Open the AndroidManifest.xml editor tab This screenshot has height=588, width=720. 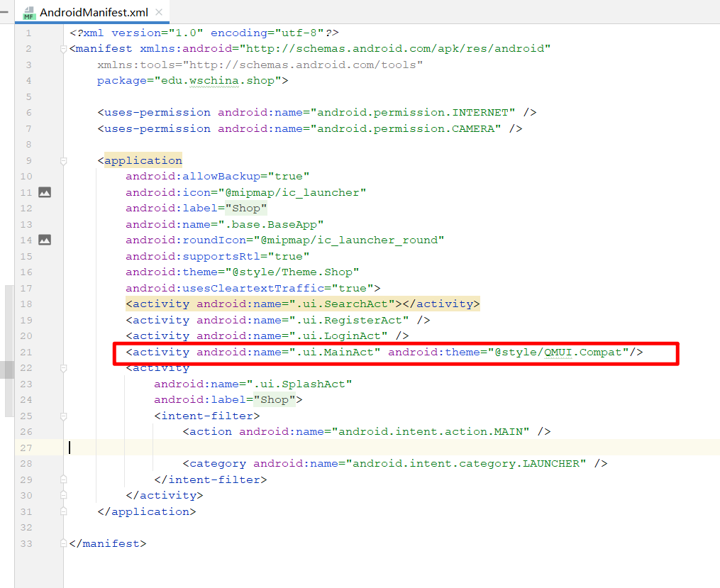94,12
